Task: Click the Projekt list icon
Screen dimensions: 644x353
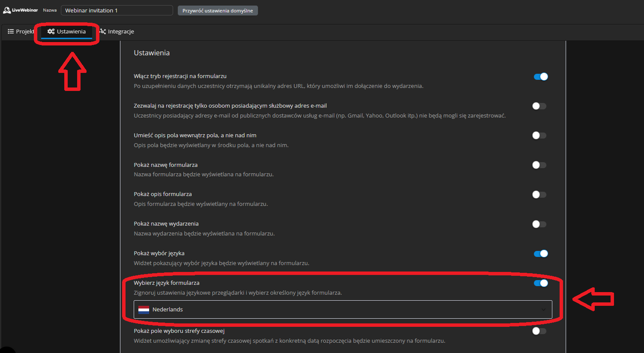Action: click(x=11, y=32)
